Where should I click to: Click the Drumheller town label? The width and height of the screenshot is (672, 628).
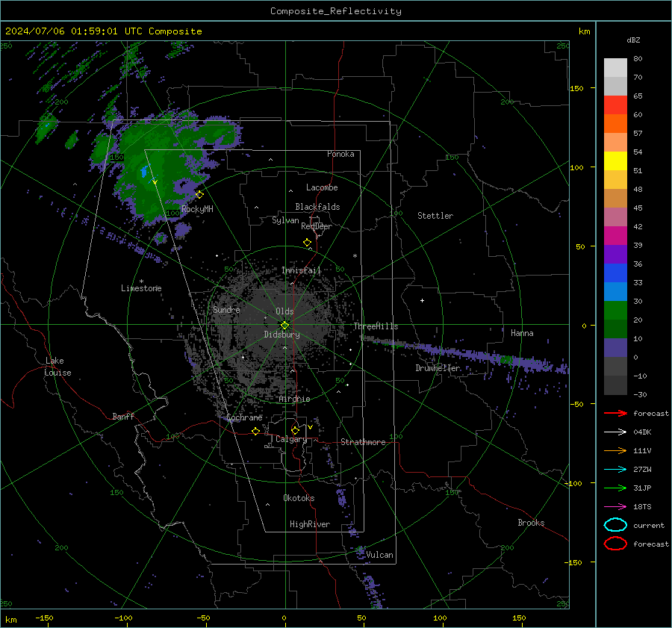[438, 368]
